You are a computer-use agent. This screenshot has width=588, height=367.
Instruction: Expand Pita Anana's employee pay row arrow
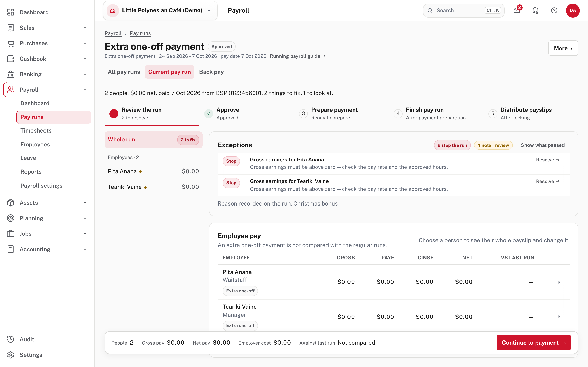(559, 282)
